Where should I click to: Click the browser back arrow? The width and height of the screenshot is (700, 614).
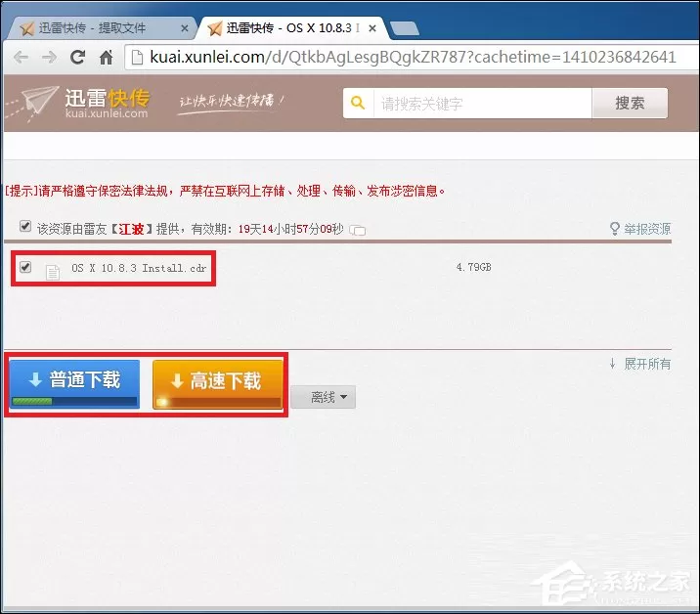pos(21,57)
